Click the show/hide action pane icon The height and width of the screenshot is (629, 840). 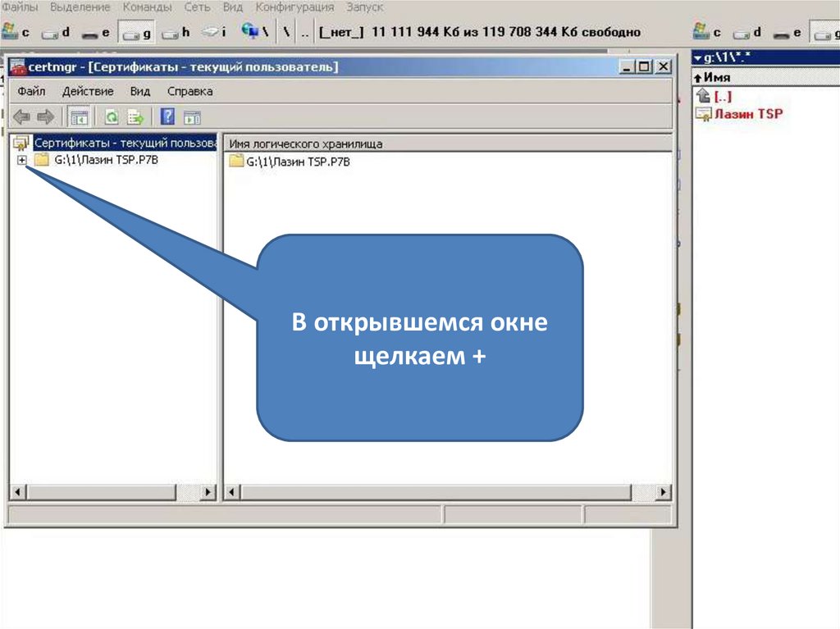192,116
